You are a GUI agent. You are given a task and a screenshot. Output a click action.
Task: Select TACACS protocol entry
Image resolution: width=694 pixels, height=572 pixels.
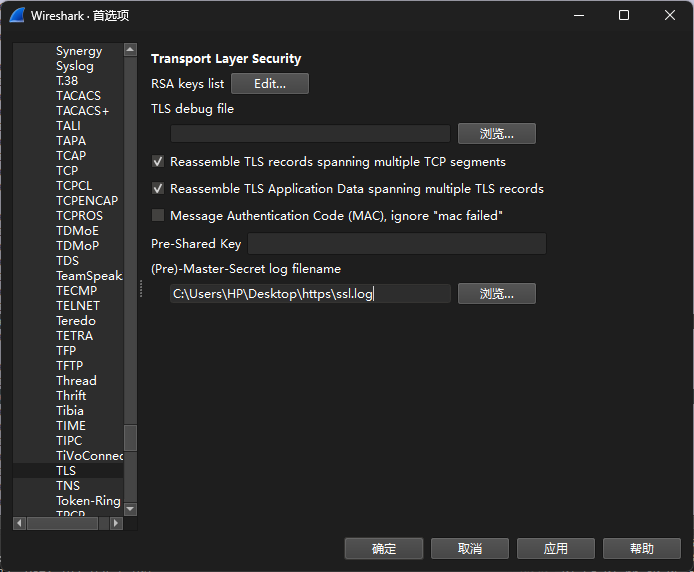78,96
